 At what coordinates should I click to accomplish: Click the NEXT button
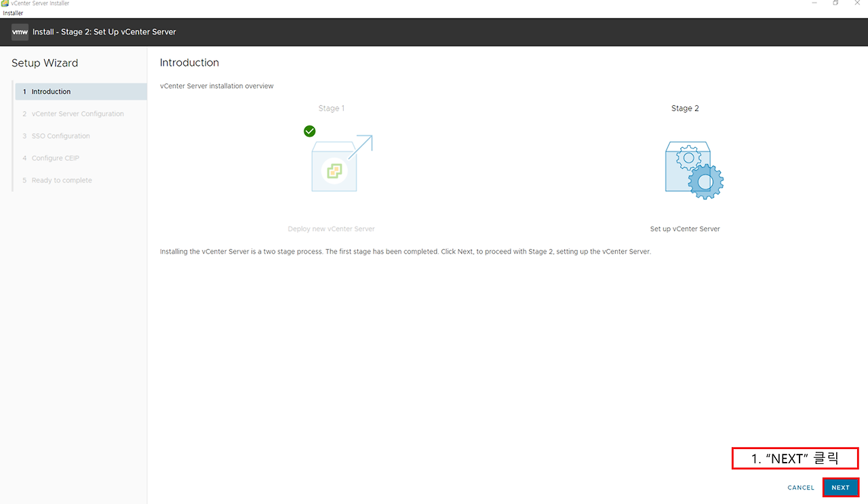point(840,488)
